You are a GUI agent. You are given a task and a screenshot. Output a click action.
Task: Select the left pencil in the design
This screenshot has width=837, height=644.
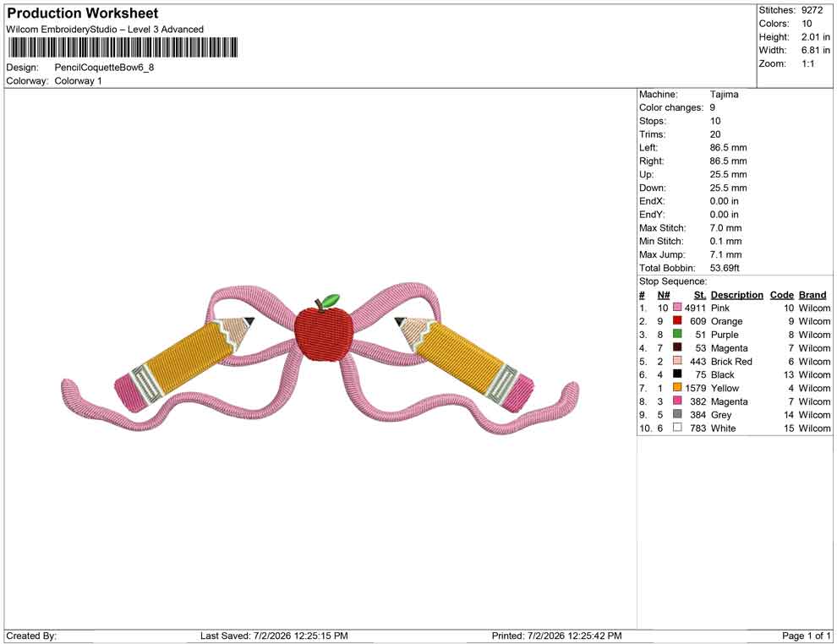pyautogui.click(x=184, y=364)
